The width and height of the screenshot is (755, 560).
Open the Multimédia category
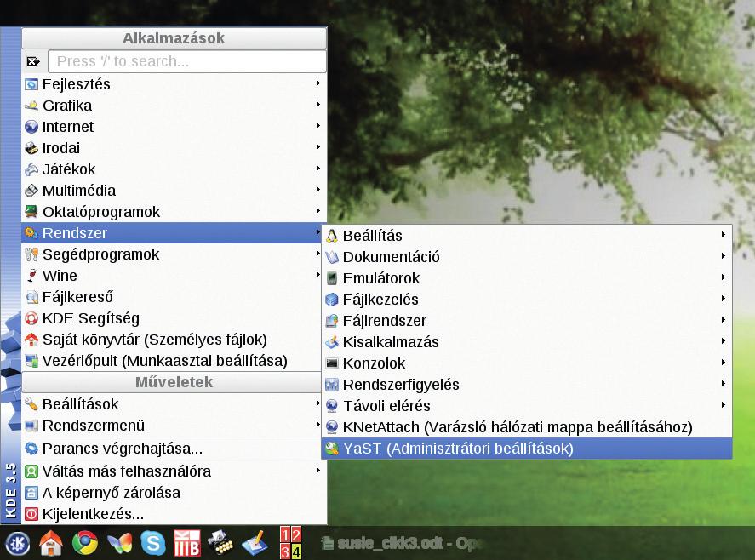[174, 190]
